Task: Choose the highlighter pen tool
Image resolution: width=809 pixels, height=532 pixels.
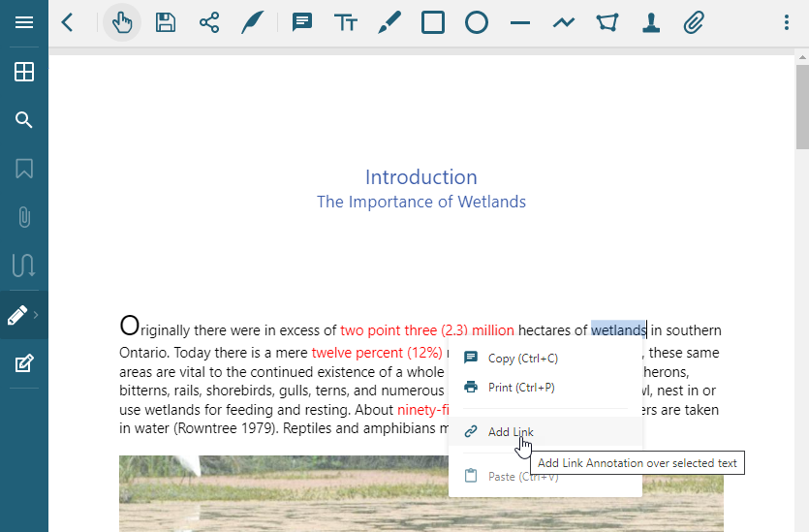Action: tap(389, 22)
